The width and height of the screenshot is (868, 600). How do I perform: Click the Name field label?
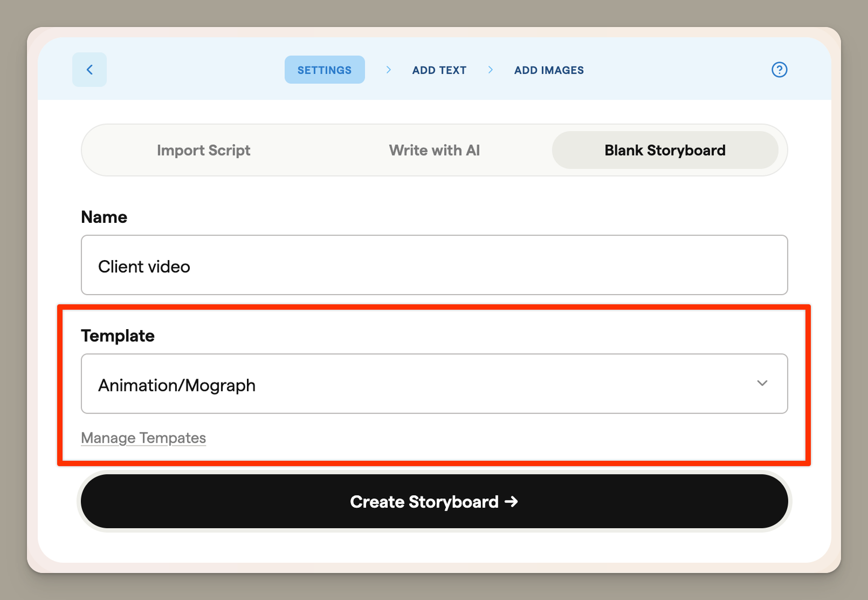click(104, 217)
